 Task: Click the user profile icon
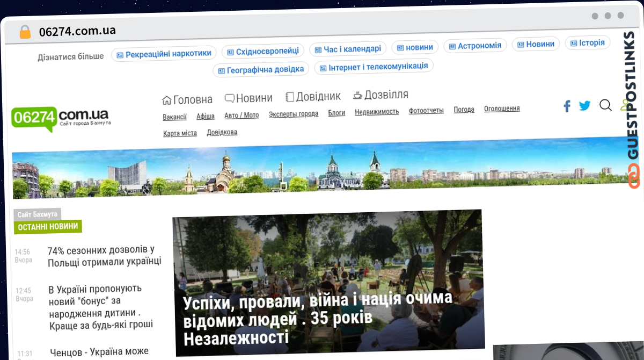coord(624,105)
